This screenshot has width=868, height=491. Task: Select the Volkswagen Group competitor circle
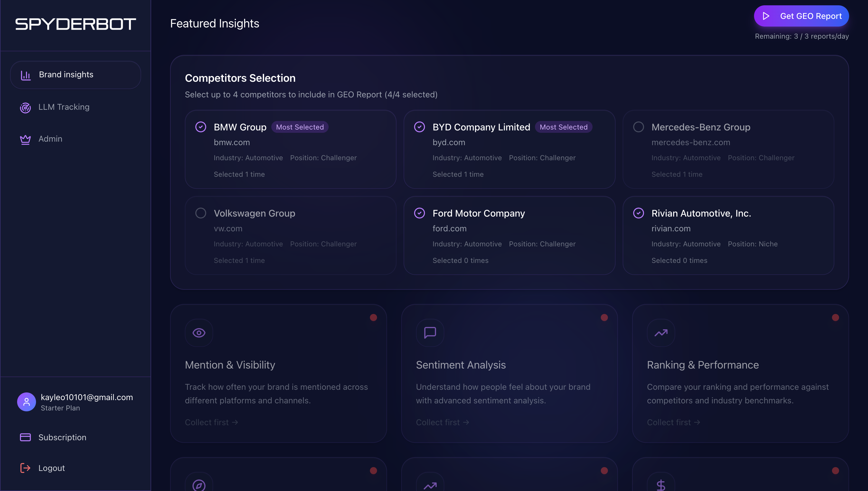coord(201,213)
